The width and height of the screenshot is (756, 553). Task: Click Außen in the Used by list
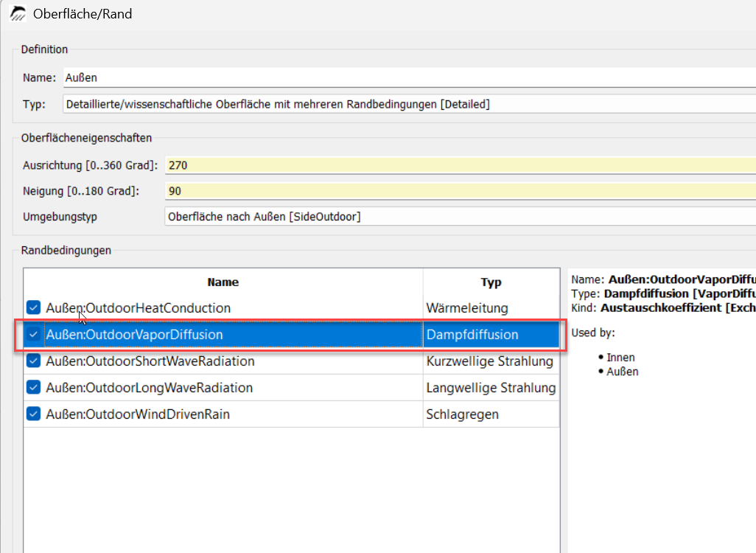tap(623, 372)
